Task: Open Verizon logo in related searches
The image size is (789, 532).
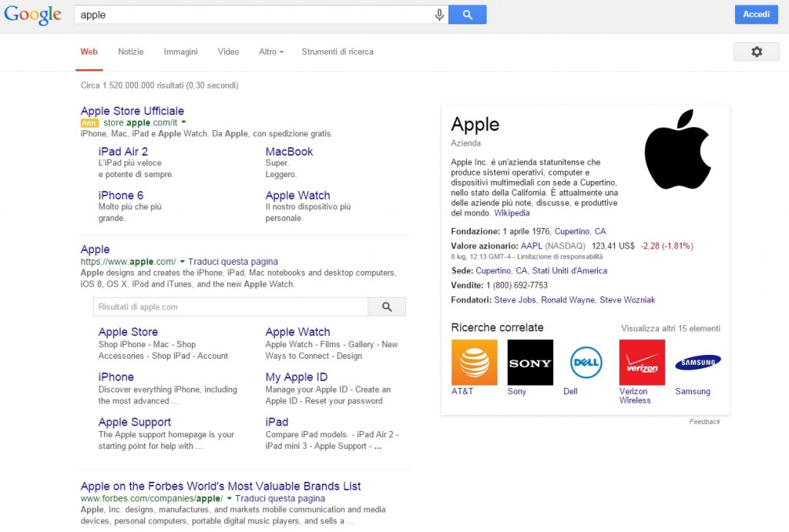Action: pyautogui.click(x=642, y=362)
